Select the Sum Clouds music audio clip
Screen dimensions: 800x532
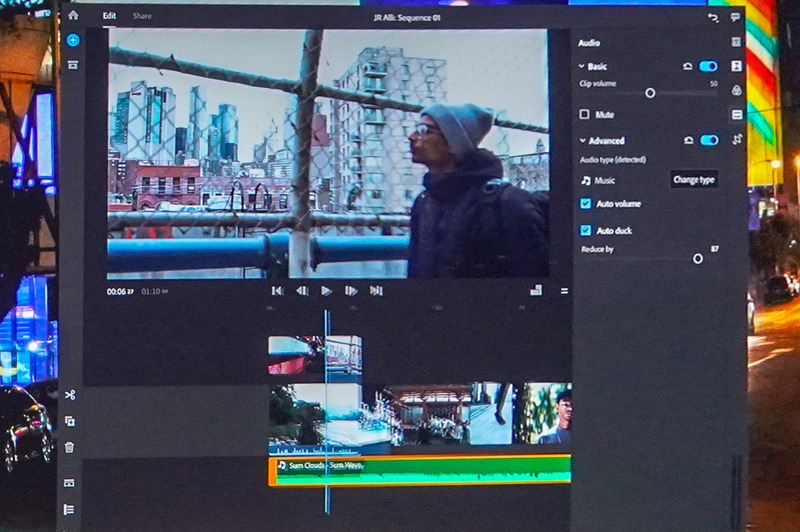click(420, 470)
